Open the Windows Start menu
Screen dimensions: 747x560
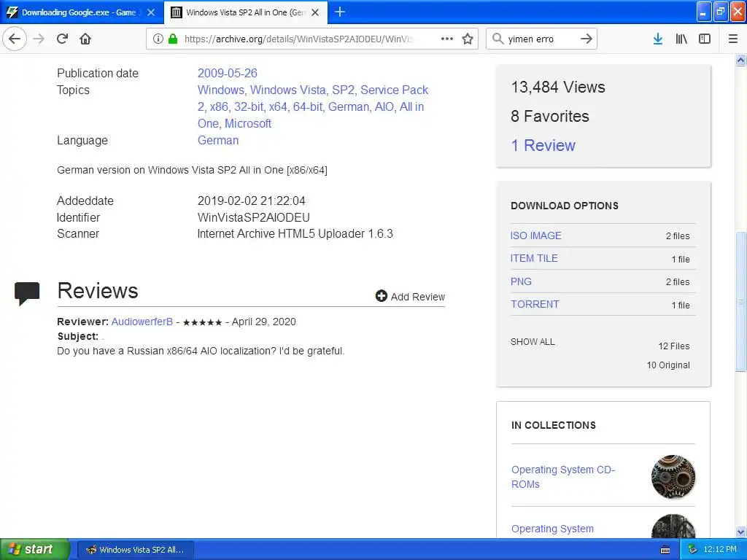(x=35, y=549)
